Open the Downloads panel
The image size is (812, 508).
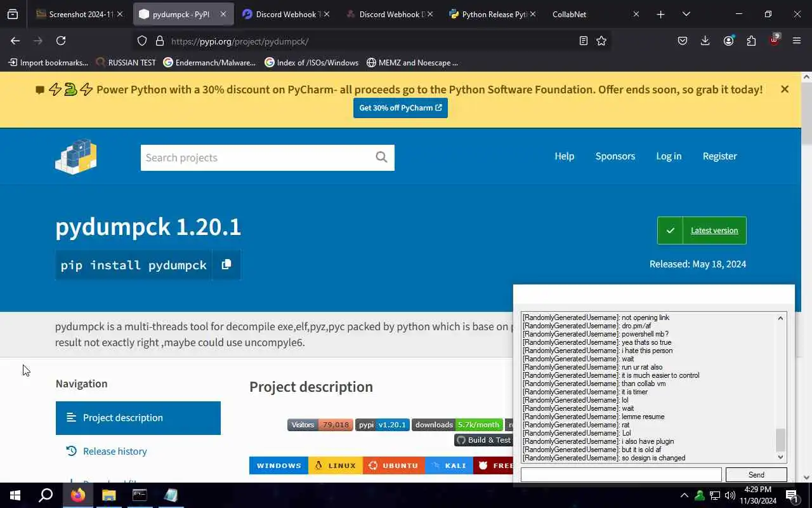(705, 41)
